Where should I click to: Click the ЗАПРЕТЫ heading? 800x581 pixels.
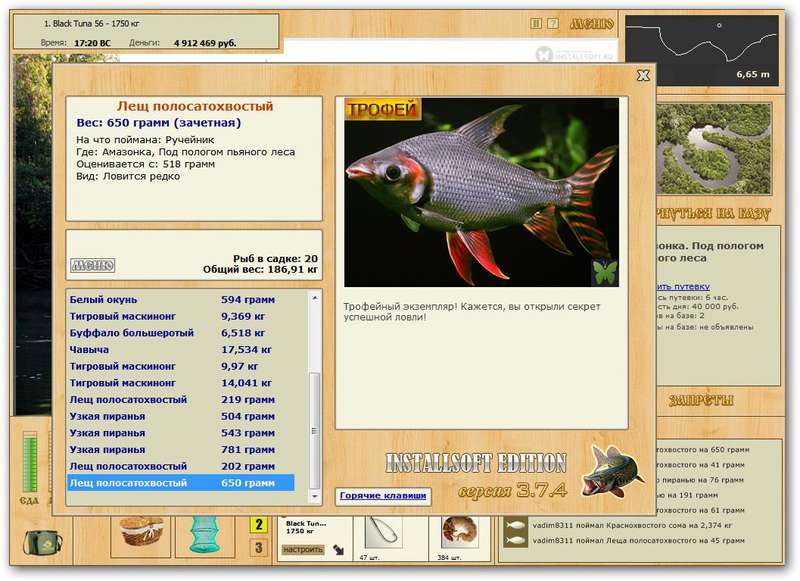point(702,400)
